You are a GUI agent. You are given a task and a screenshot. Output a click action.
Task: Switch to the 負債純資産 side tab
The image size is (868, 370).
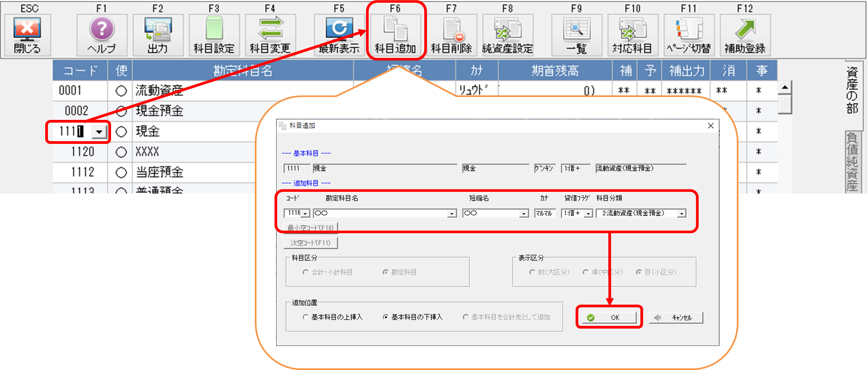click(852, 161)
